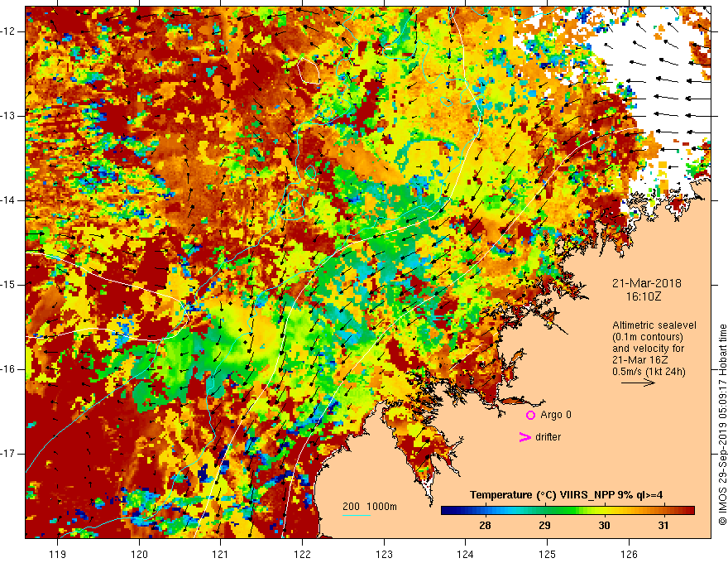
Task: Click the '(0.1m contours)' text line
Action: [x=647, y=337]
